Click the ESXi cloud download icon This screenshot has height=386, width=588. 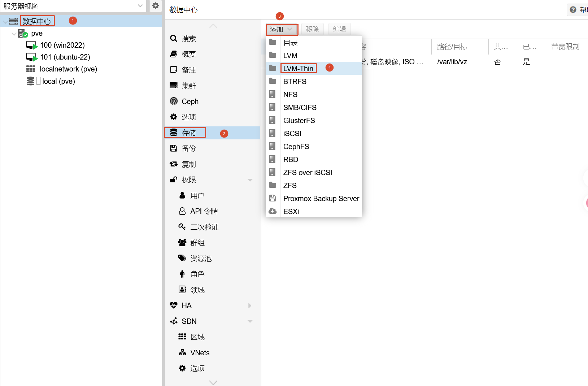coord(273,211)
